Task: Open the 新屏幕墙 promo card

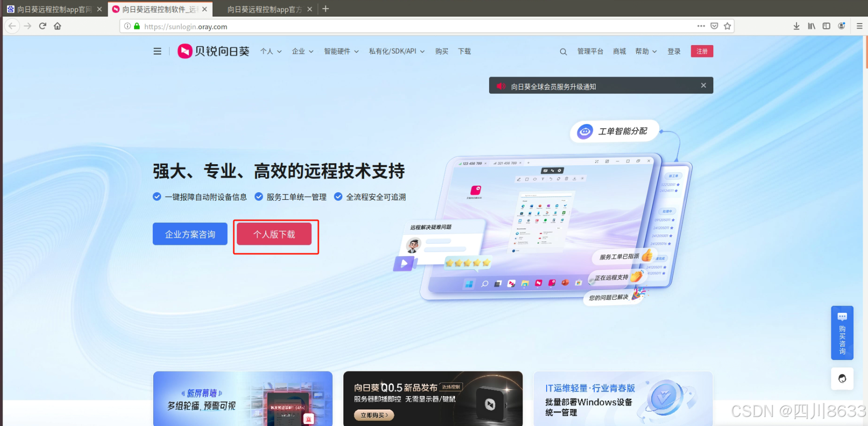Action: (x=243, y=398)
